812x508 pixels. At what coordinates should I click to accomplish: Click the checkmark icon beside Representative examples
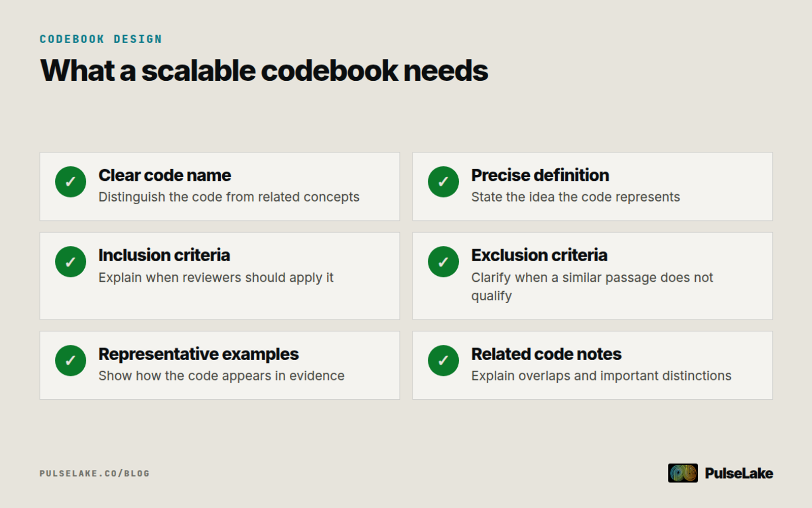click(71, 361)
